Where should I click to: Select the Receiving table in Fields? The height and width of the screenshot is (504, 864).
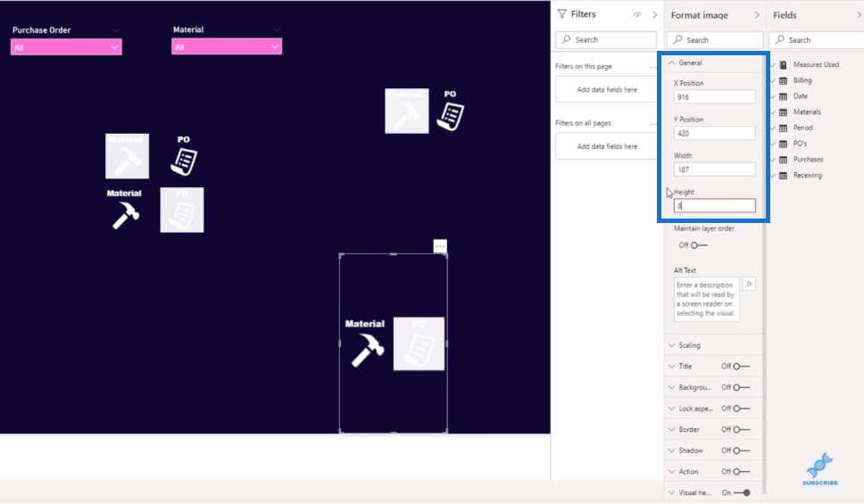click(807, 175)
